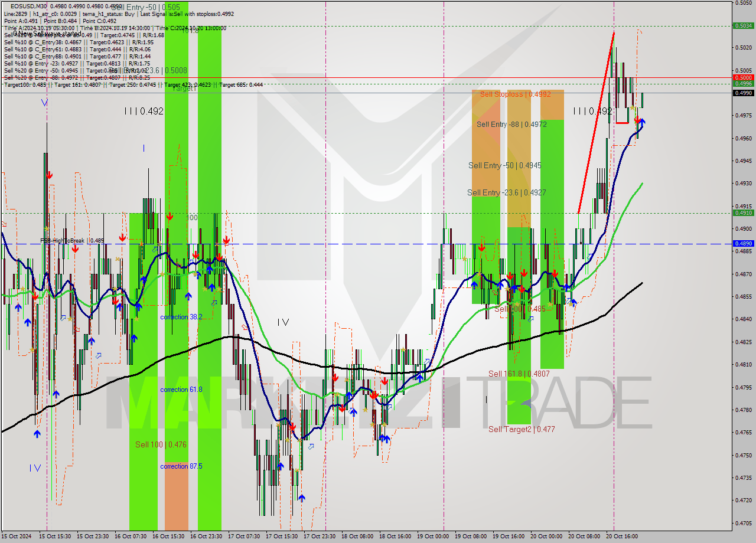Click the 'Target100: 0.485' targets line

(133, 84)
